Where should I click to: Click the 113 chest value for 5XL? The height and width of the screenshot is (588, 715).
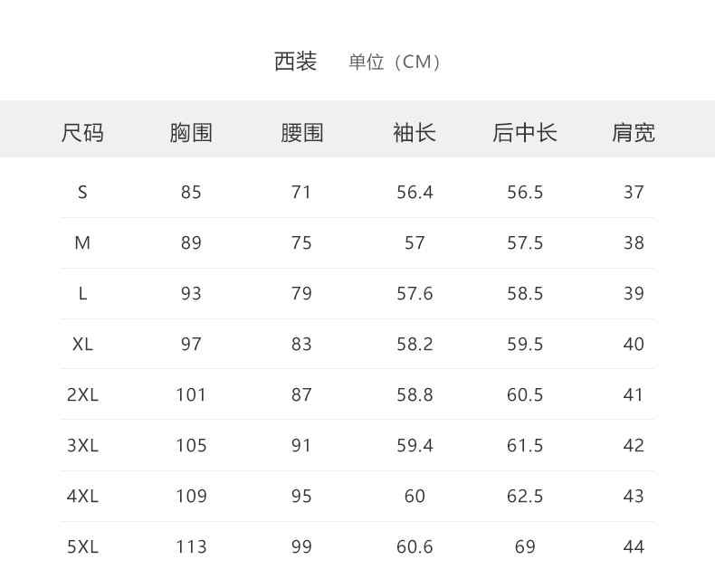[192, 546]
